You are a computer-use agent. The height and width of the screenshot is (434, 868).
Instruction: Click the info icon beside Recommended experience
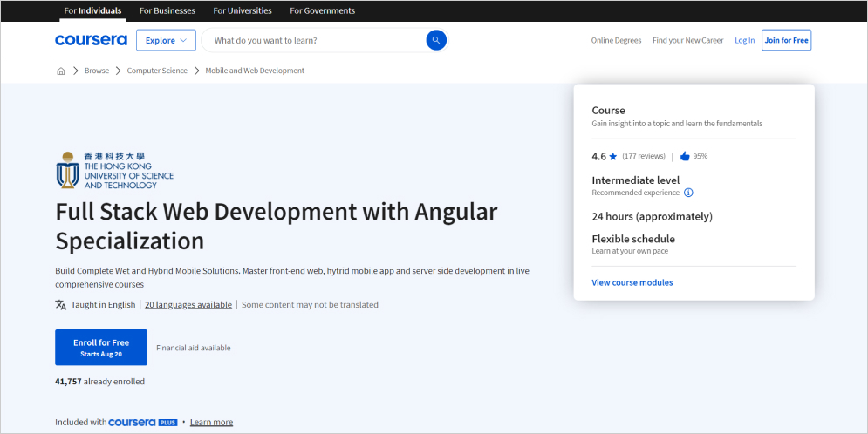pos(688,193)
